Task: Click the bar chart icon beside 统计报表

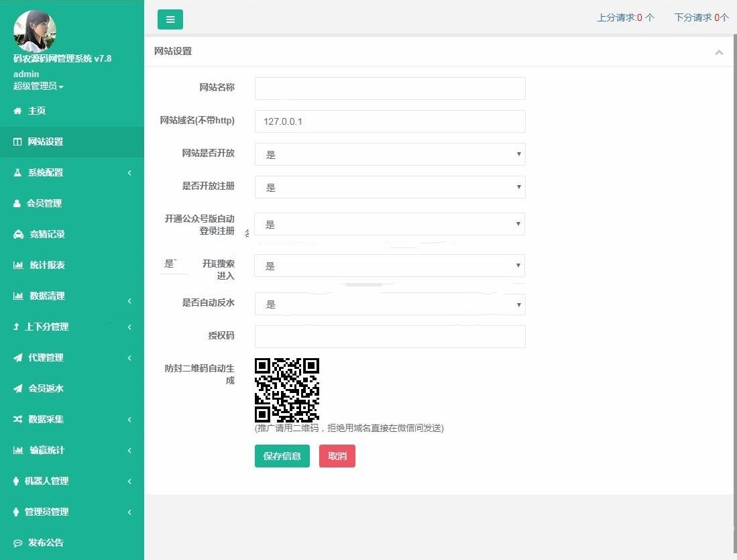Action: [x=18, y=265]
